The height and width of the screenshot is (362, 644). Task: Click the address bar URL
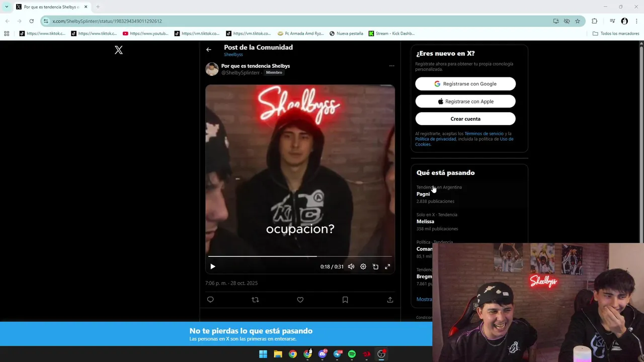(x=107, y=21)
